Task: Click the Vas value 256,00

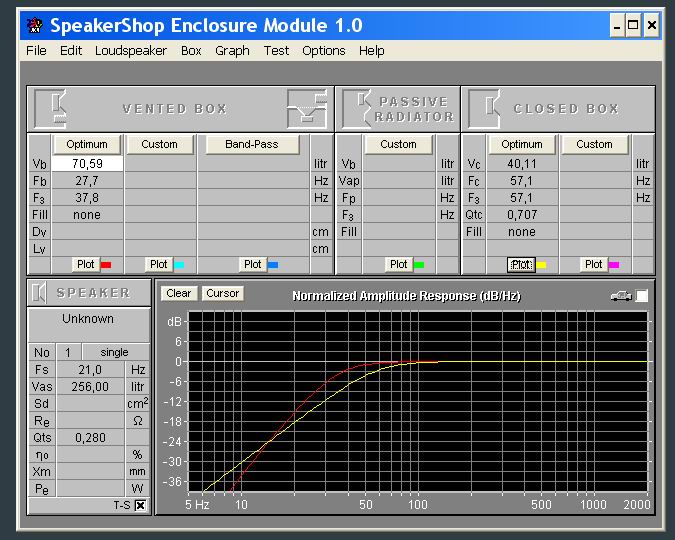Action: [x=90, y=387]
